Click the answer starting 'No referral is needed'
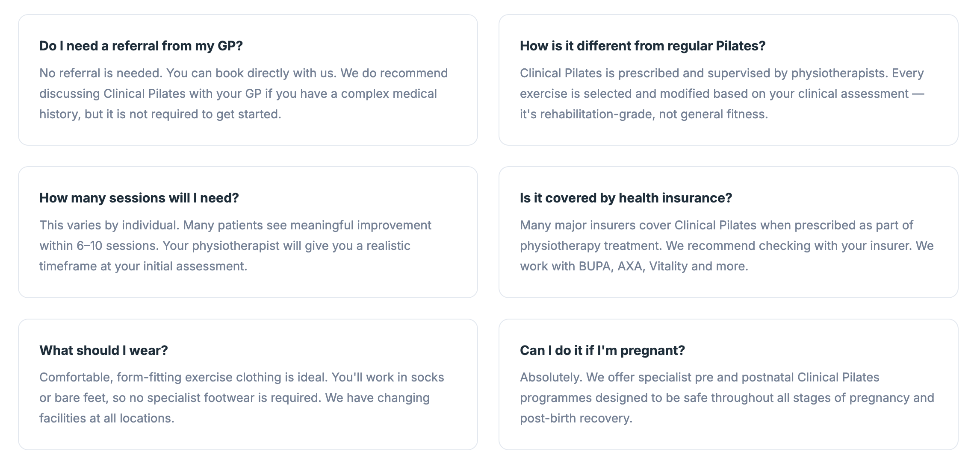This screenshot has width=980, height=475. coord(243,94)
